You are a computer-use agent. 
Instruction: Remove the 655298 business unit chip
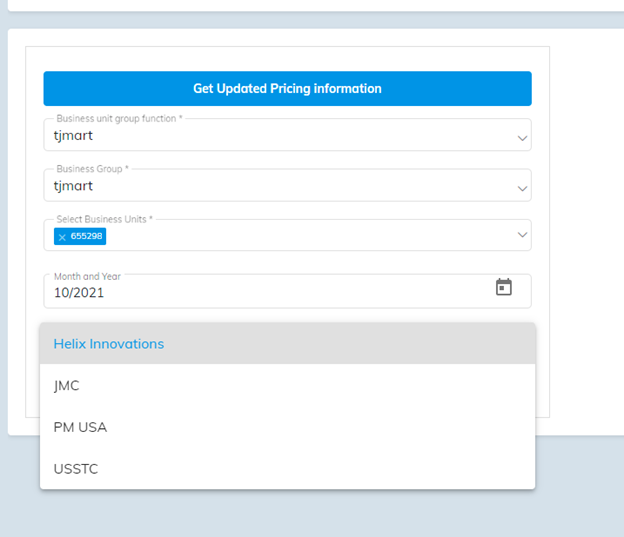tap(62, 237)
